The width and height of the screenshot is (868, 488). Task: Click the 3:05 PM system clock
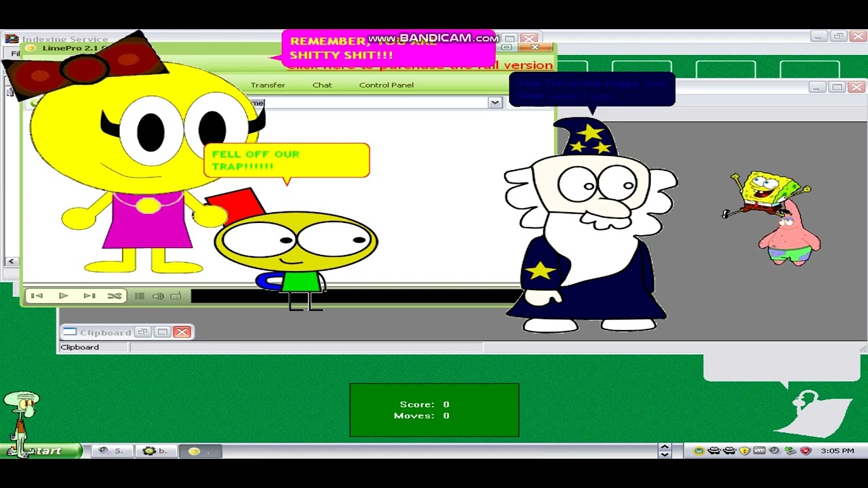(837, 451)
